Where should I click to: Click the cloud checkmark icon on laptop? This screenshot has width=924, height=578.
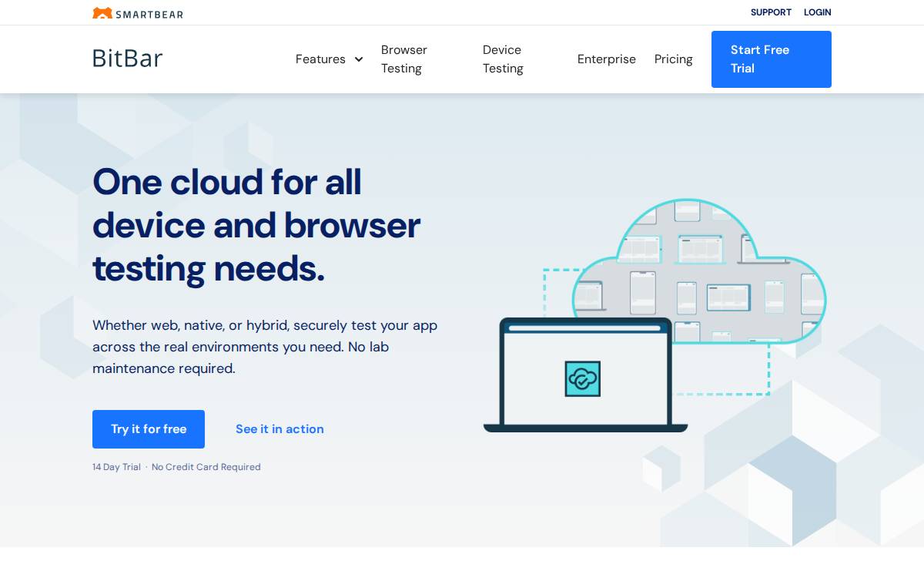[583, 379]
